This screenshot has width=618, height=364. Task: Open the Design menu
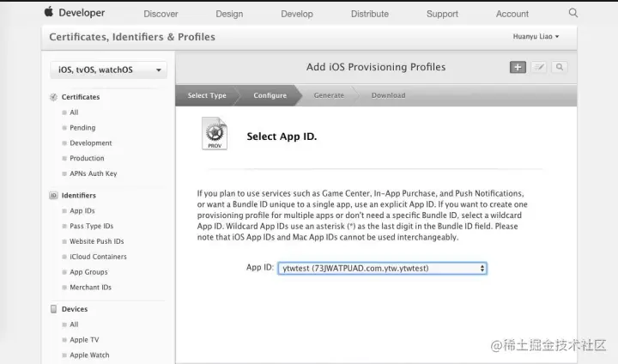click(229, 14)
